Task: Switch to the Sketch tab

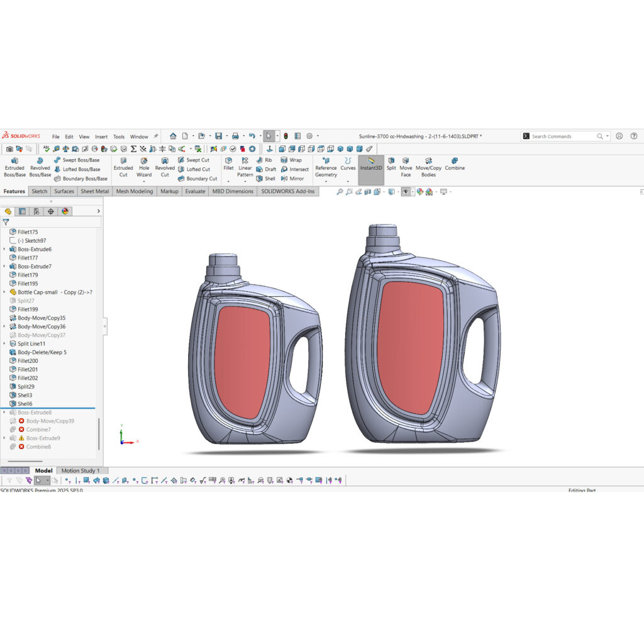Action: (x=40, y=191)
